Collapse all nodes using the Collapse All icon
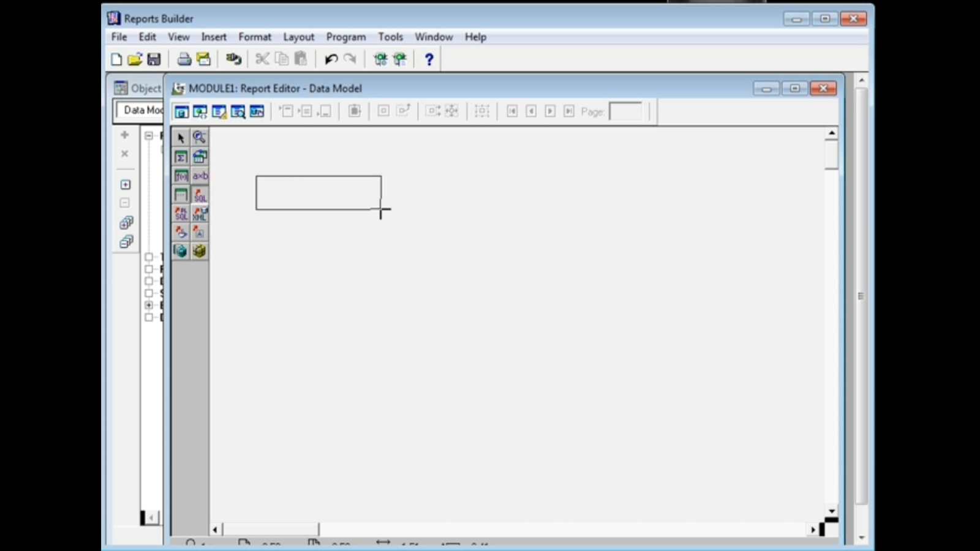 click(x=126, y=241)
